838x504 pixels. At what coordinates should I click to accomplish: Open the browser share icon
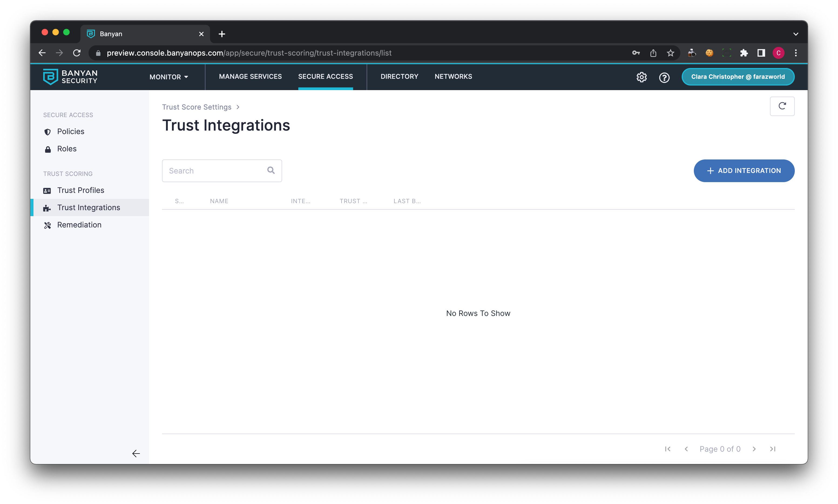(653, 53)
